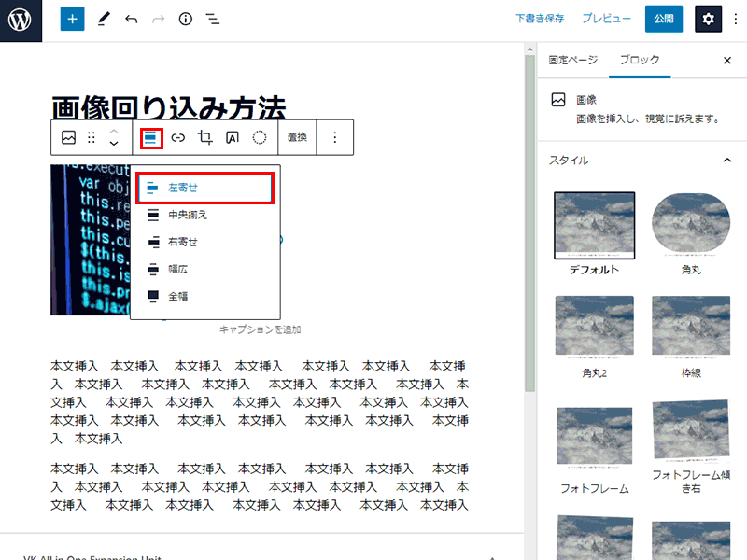Click the WordPress logo icon
This screenshot has width=747, height=560.
point(21,20)
